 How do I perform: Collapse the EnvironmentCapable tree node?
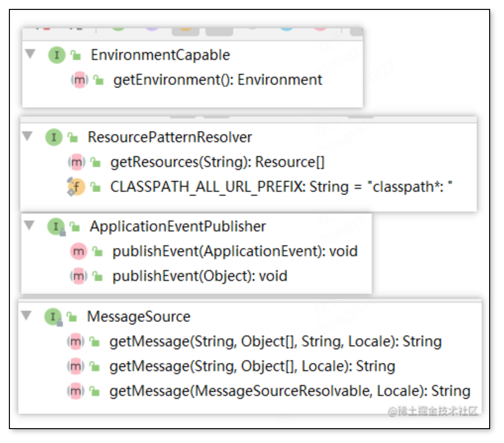click(30, 54)
